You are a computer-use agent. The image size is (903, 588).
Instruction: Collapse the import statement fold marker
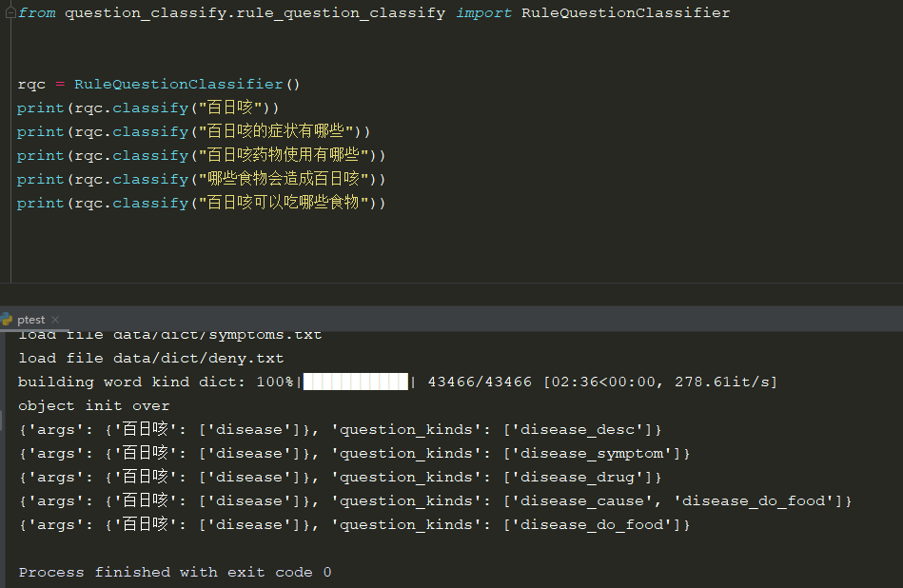tap(12, 13)
